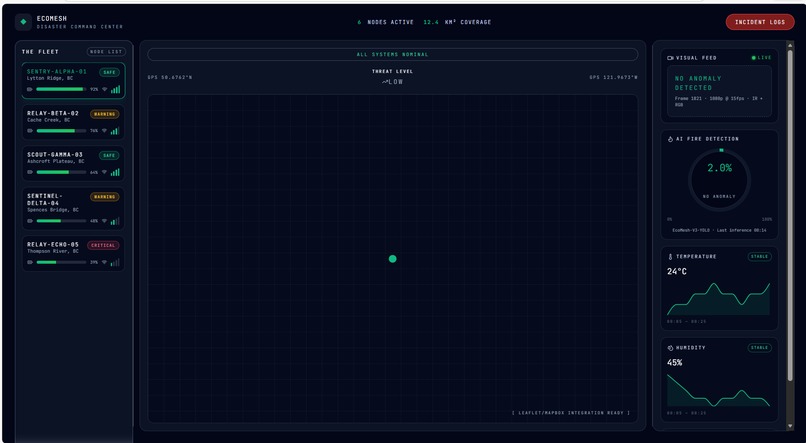Click Wi-Fi icon of SENTINEL-DELTA-04
806x443 pixels.
click(x=104, y=221)
